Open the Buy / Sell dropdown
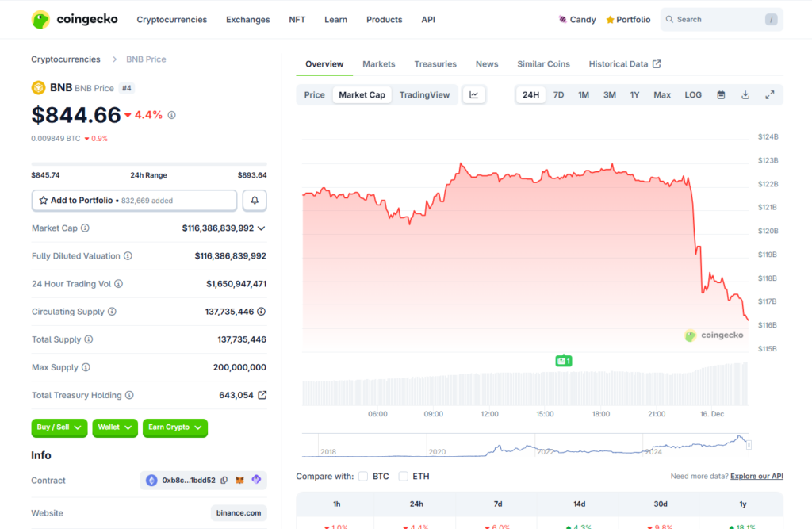 click(59, 427)
